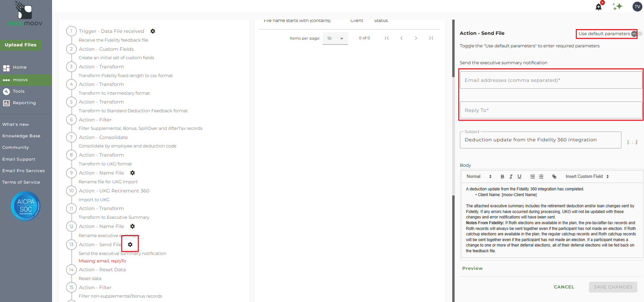
Task: Insert bulleted list in Body editor
Action: click(x=541, y=177)
